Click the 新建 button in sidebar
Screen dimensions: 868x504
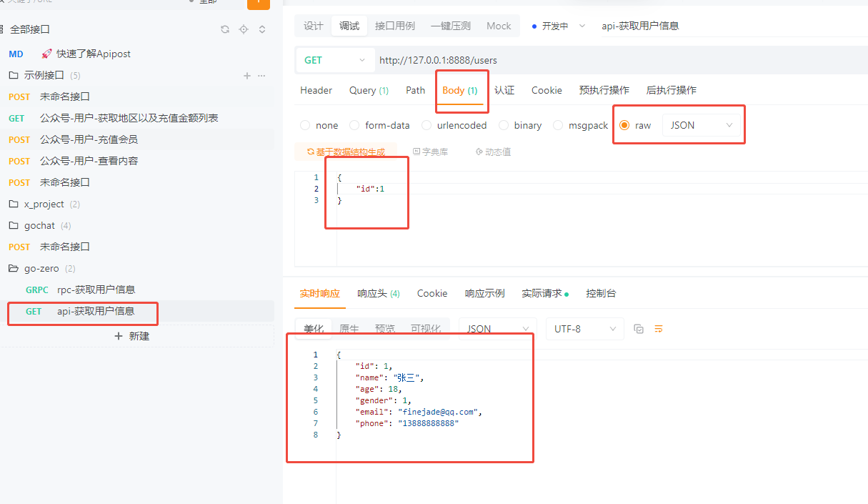132,336
